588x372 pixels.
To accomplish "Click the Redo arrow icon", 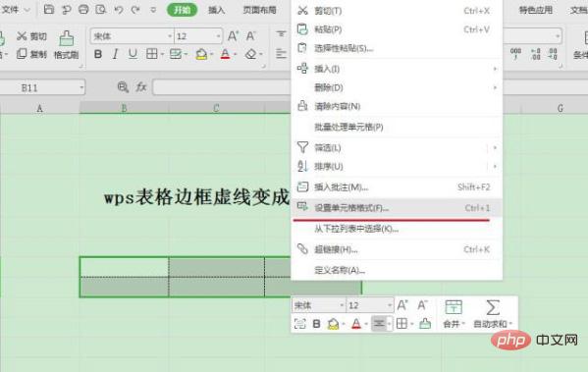I will coord(135,10).
